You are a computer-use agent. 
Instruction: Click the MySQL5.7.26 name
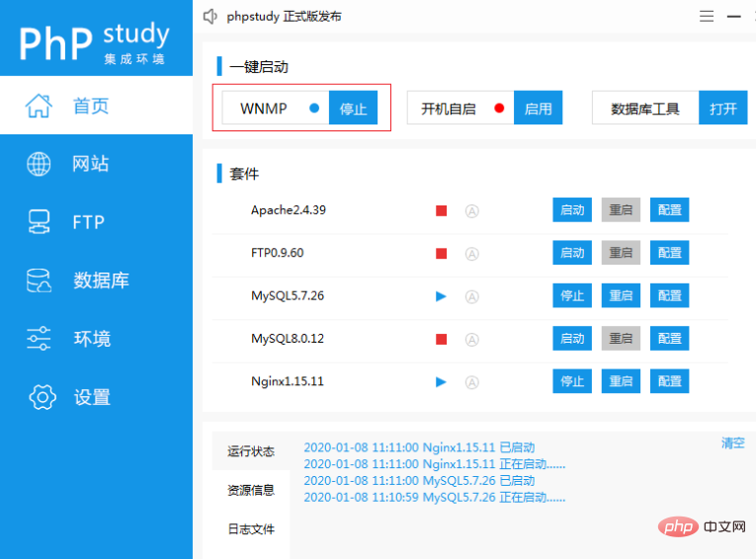point(288,296)
